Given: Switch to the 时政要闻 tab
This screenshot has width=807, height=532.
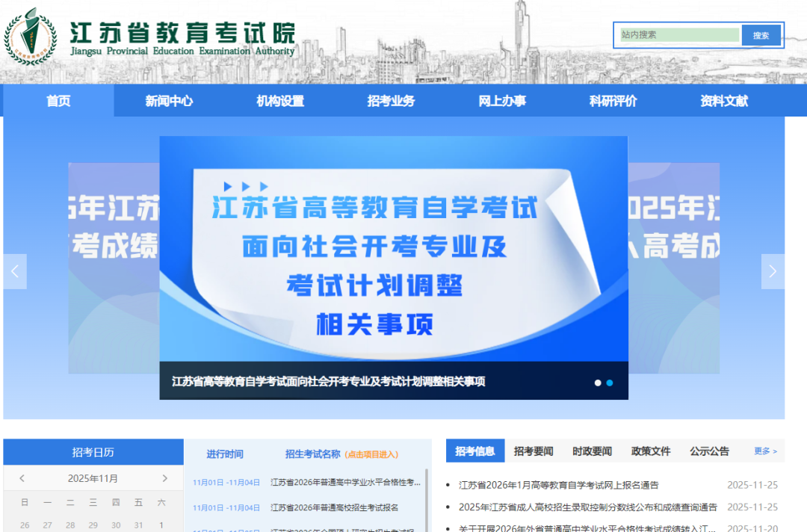Looking at the screenshot, I should click(x=591, y=451).
